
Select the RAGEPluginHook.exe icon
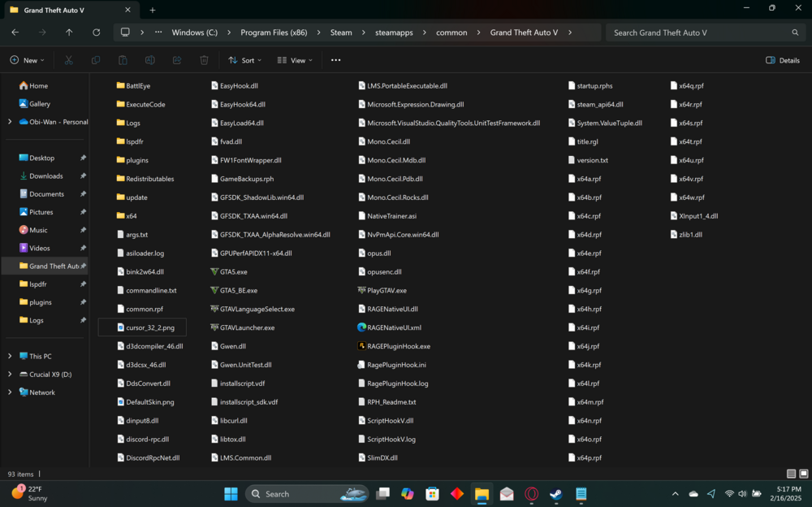(x=361, y=346)
